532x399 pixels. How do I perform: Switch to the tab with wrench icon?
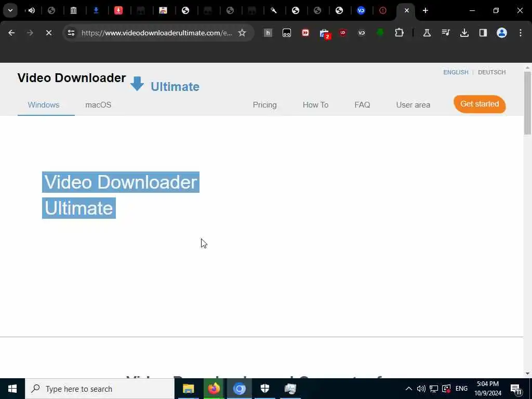(x=273, y=10)
